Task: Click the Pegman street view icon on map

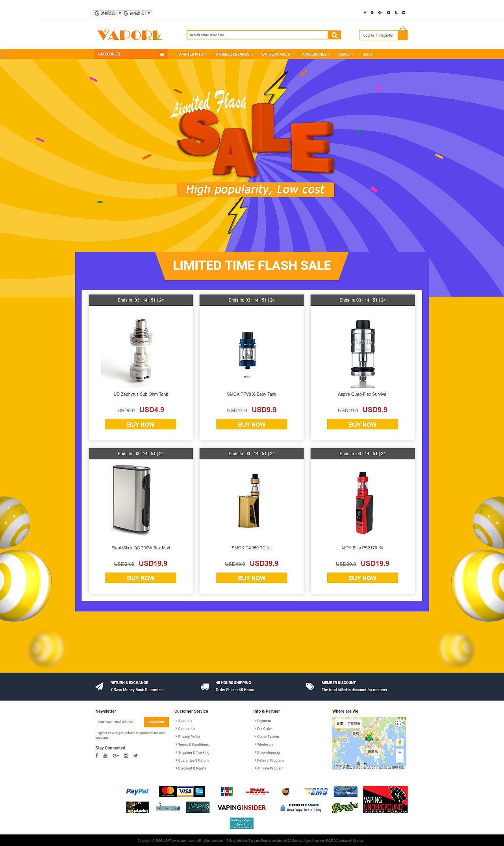Action: pos(400,742)
